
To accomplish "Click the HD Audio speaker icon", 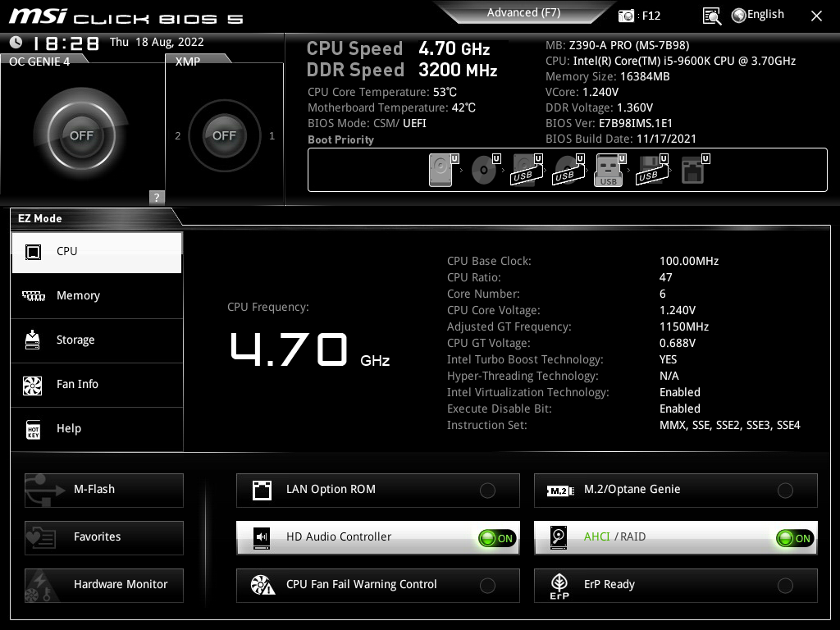I will [x=262, y=537].
